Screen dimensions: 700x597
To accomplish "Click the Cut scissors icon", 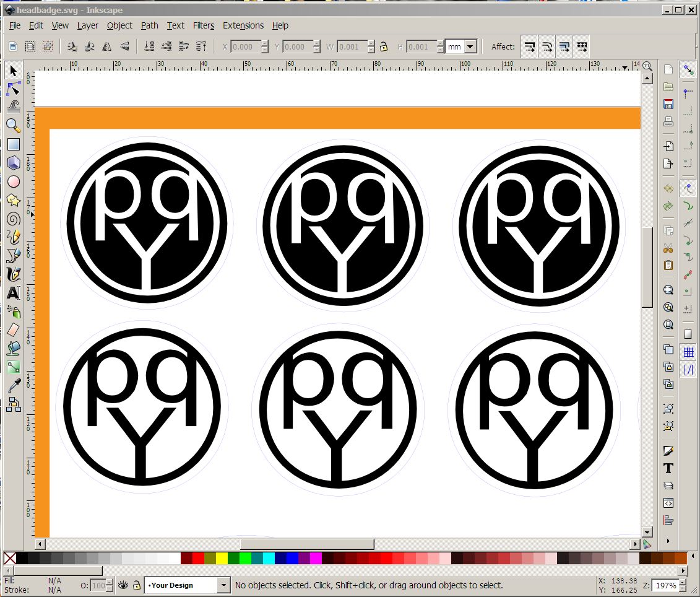I will tap(668, 248).
